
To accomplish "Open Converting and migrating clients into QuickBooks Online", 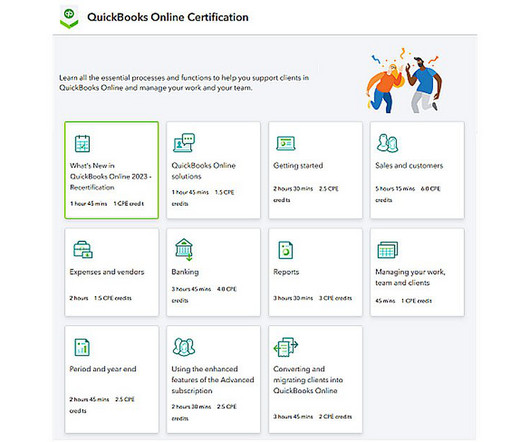I will pos(308,380).
